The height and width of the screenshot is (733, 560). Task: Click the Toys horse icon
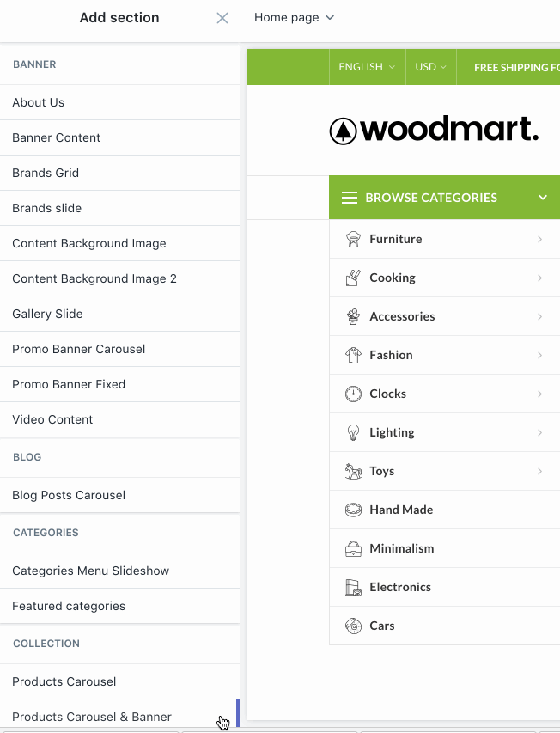click(353, 471)
